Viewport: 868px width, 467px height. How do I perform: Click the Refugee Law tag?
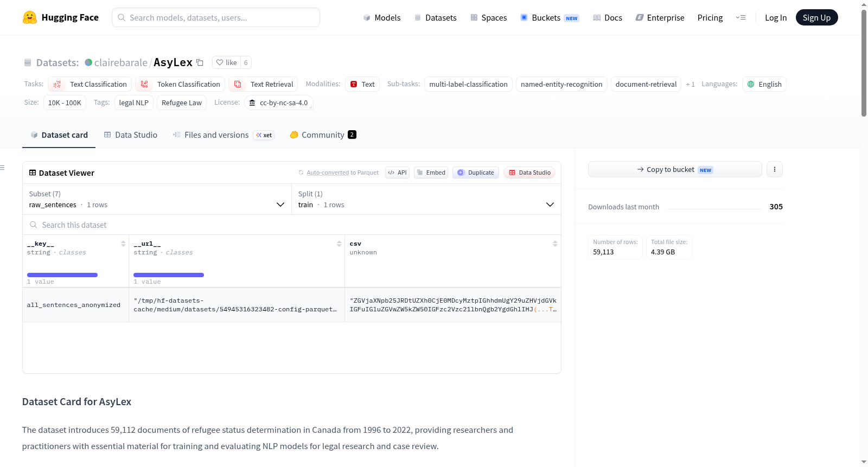click(x=181, y=103)
